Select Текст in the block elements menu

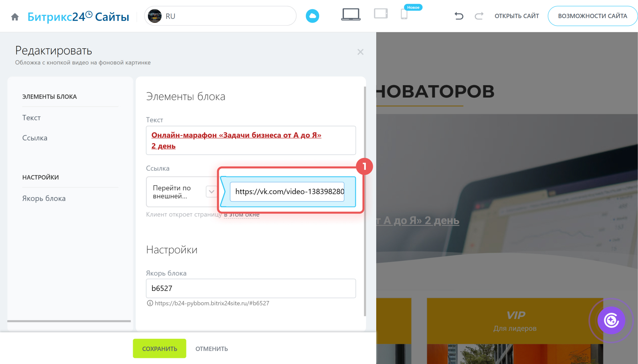point(32,118)
